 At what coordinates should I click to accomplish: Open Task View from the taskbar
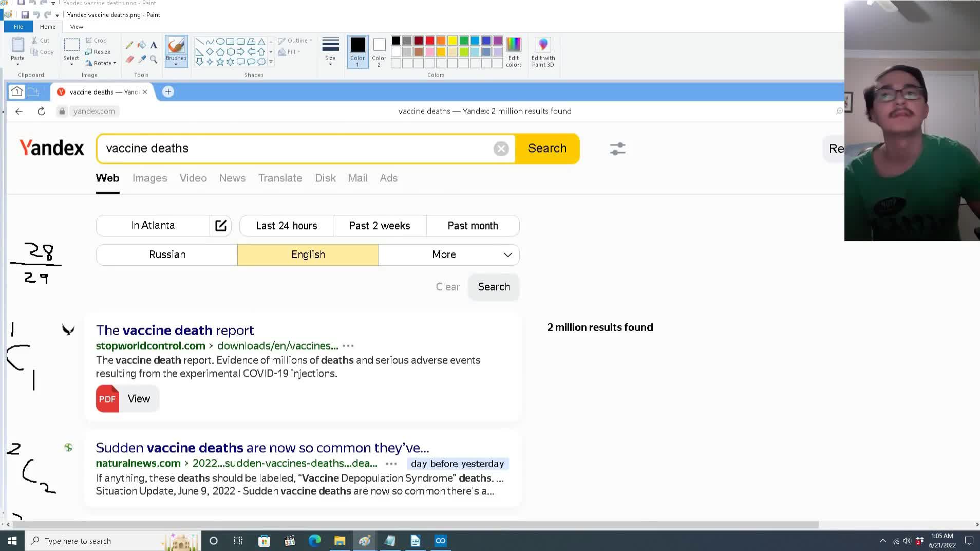(x=238, y=541)
